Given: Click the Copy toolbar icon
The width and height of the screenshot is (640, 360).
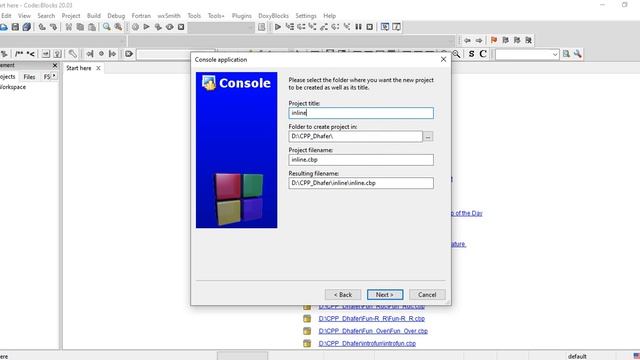Looking at the screenshot, I should tap(80, 27).
